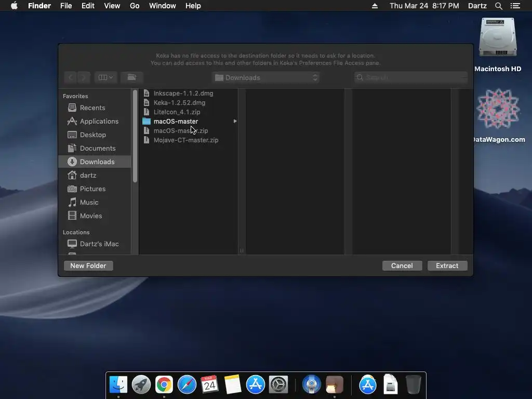Open the column view mode dropdown

[x=105, y=77]
